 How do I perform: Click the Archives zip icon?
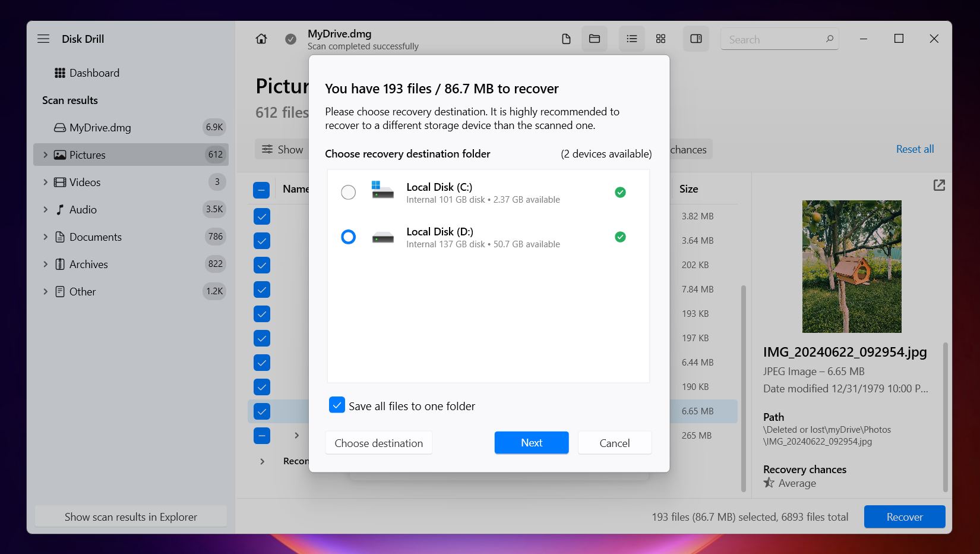click(x=60, y=265)
